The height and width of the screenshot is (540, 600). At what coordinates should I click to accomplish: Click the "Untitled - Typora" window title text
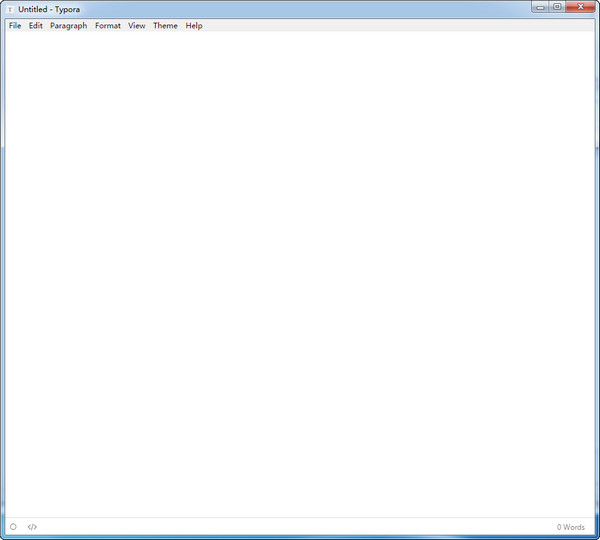[x=49, y=9]
